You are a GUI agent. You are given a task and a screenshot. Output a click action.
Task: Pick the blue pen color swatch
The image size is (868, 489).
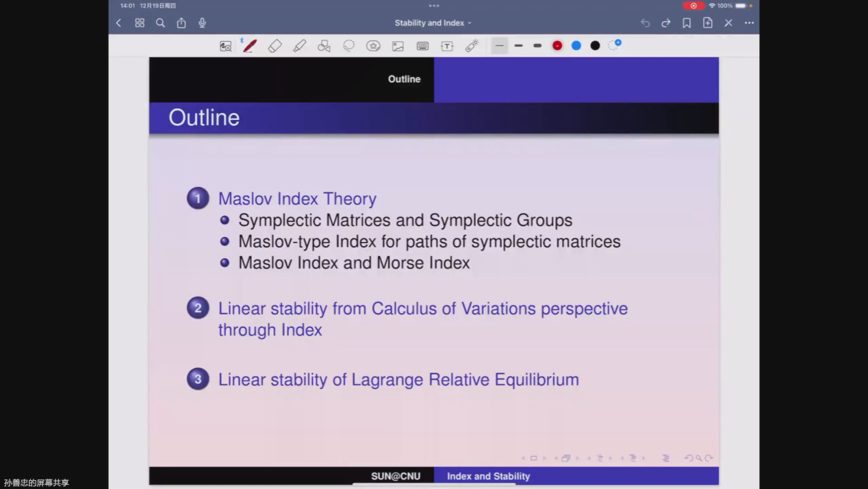coord(576,45)
